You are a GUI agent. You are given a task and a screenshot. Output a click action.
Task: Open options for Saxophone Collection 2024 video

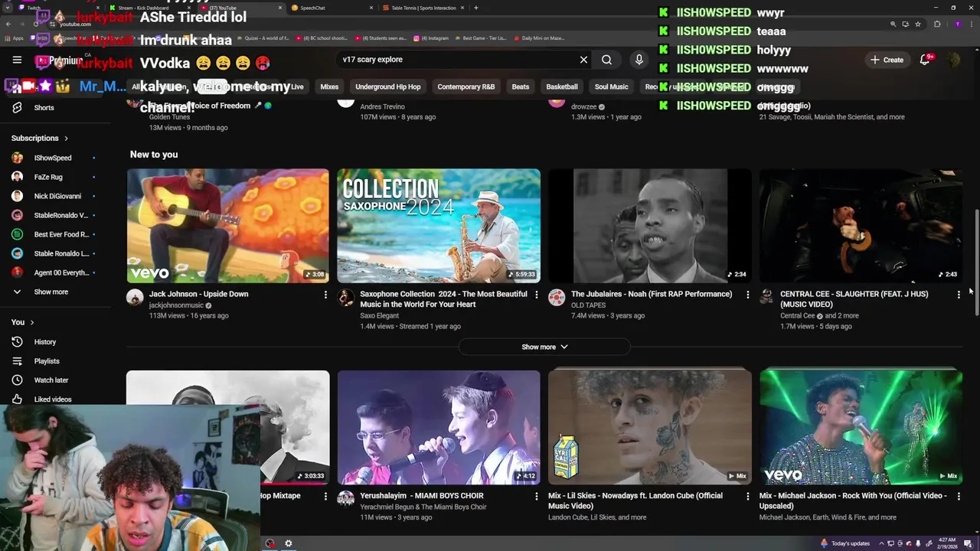coord(537,295)
